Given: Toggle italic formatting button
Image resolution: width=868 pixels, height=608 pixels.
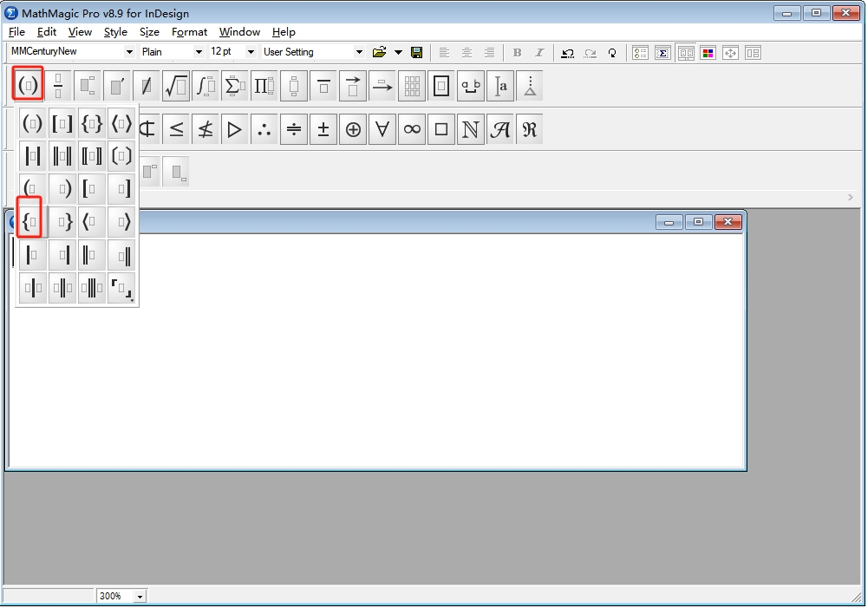Looking at the screenshot, I should tap(539, 52).
